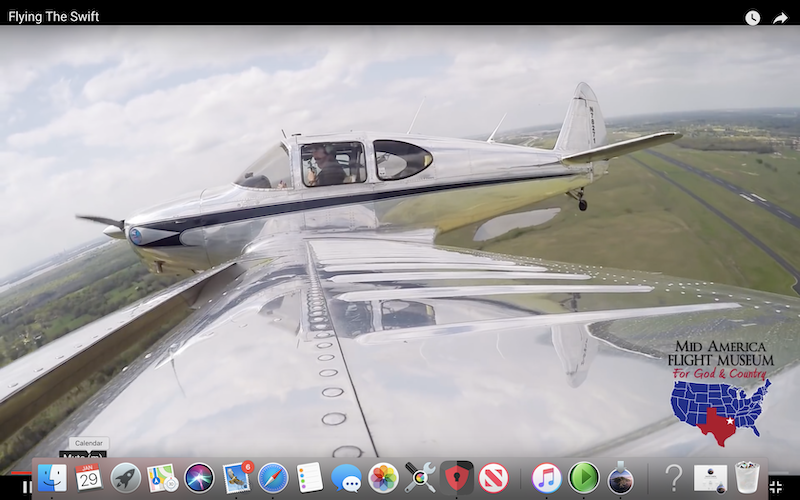Open the Calendar app showing Jan 29
Image resolution: width=800 pixels, height=500 pixels.
tap(89, 478)
